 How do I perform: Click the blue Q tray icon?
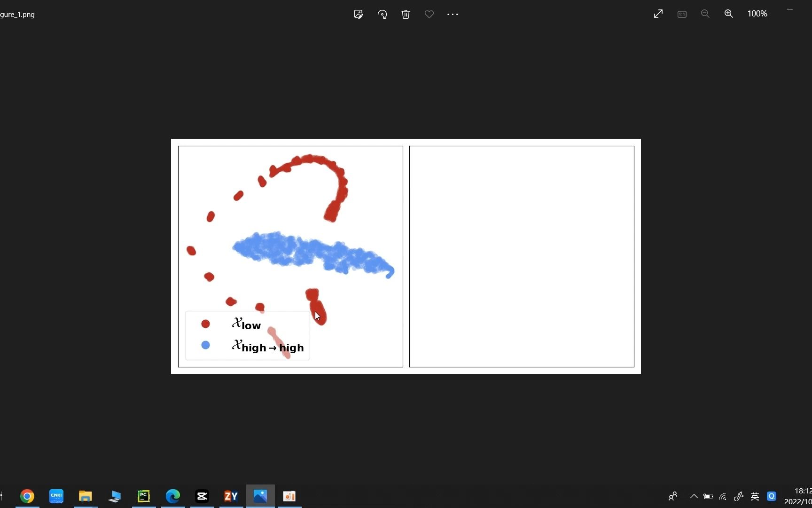pos(772,496)
